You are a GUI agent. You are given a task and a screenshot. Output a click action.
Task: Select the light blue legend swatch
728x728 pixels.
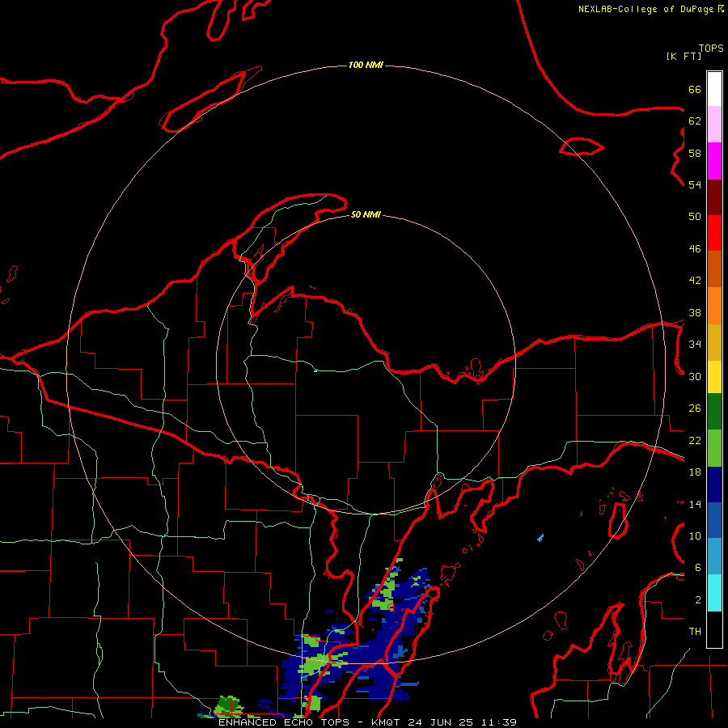tap(714, 557)
